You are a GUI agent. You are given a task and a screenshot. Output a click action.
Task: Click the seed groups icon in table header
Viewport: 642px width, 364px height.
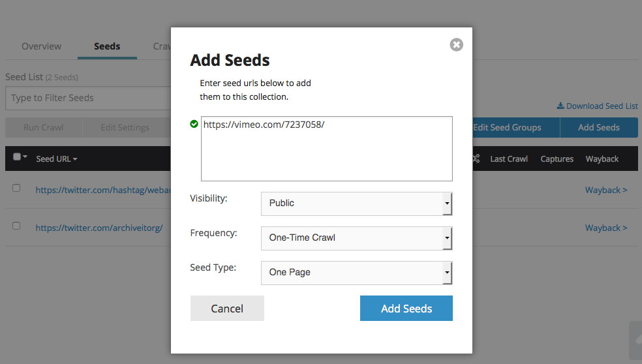tap(476, 159)
